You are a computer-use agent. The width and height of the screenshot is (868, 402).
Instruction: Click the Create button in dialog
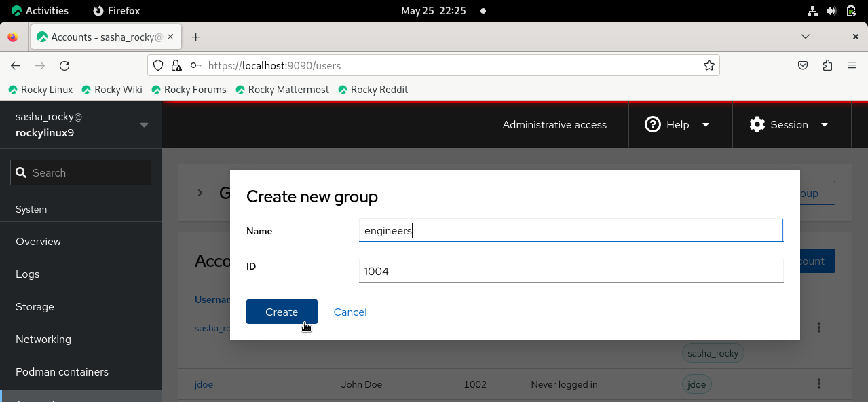tap(282, 312)
